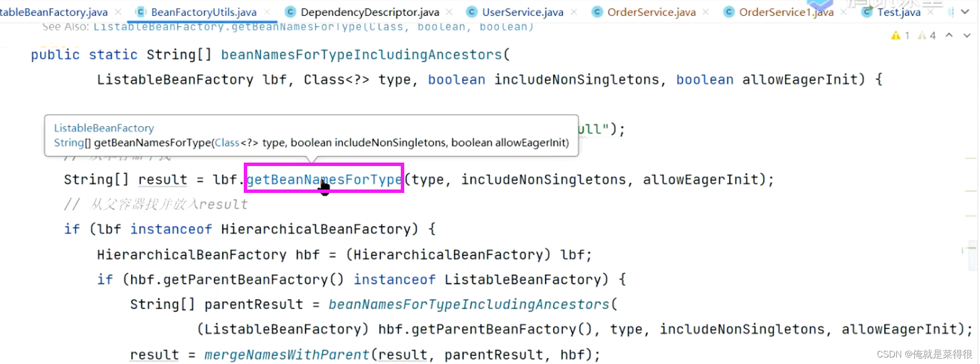The height and width of the screenshot is (364, 980).
Task: Close the OrderService1.java tab
Action: point(843,12)
